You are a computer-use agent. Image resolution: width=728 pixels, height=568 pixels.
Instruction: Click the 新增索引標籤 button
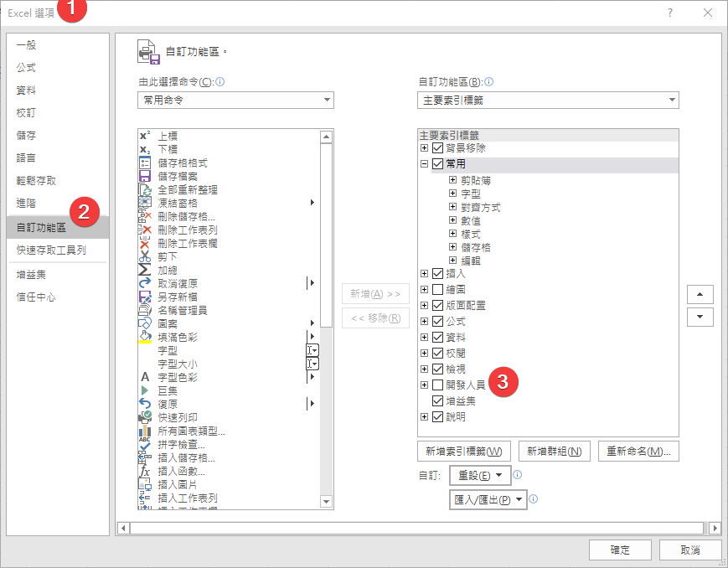pyautogui.click(x=464, y=452)
